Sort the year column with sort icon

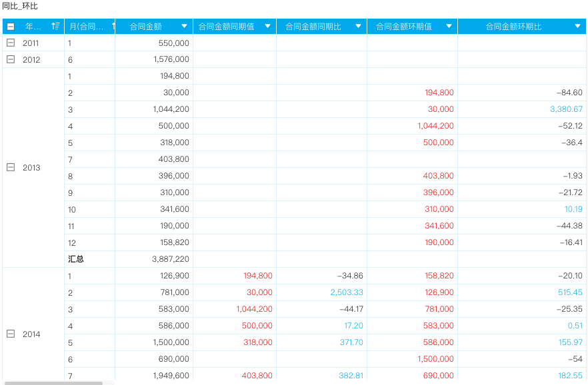pyautogui.click(x=55, y=26)
